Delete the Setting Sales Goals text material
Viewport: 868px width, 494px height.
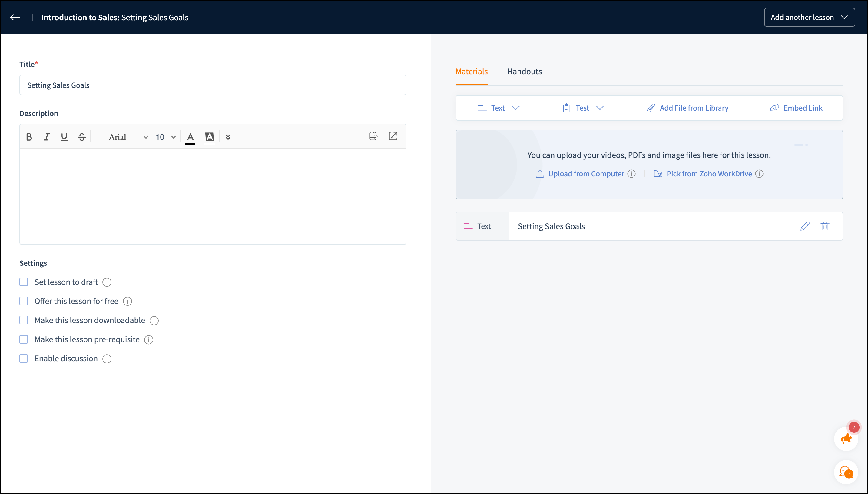825,226
